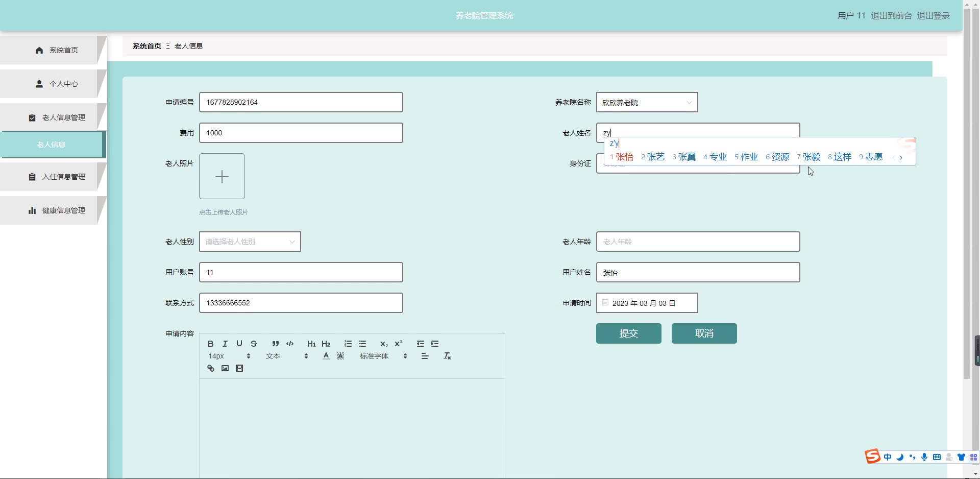
Task: Click the 联系方式 input field
Action: [301, 303]
